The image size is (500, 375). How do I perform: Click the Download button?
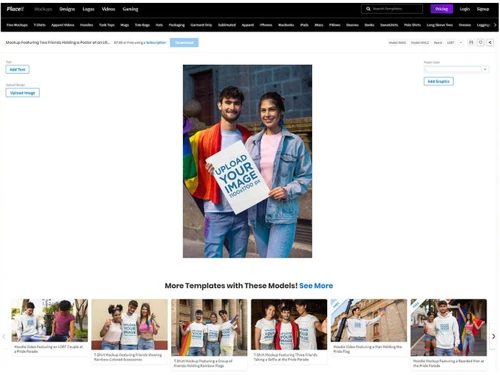[x=184, y=42]
